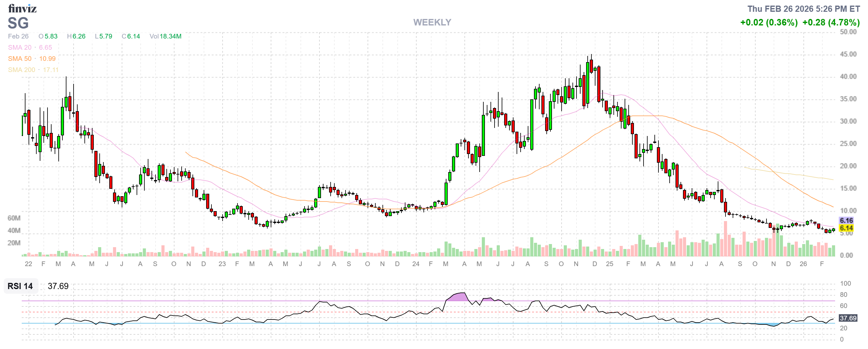
Task: Click the SMA 20 legend label
Action: (x=20, y=48)
